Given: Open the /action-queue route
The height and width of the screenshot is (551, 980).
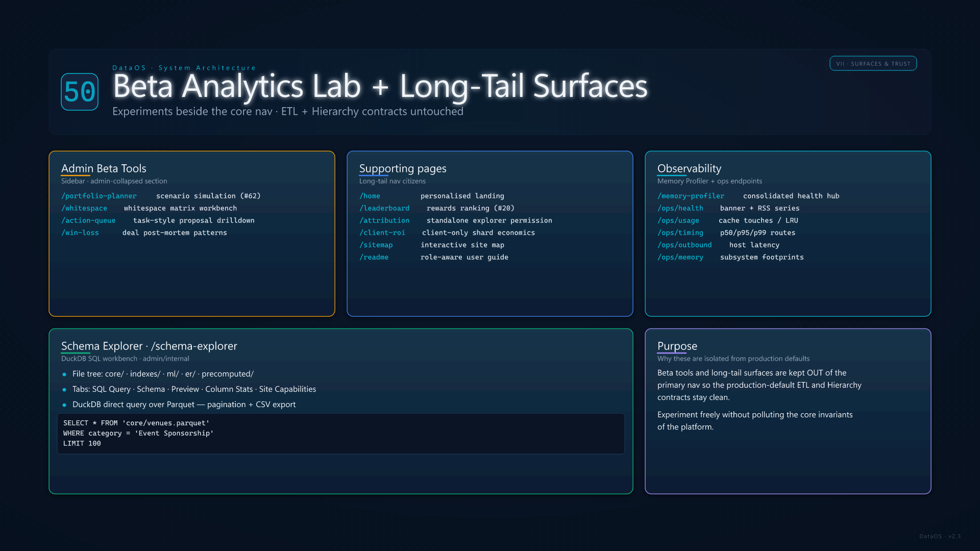Looking at the screenshot, I should (88, 220).
